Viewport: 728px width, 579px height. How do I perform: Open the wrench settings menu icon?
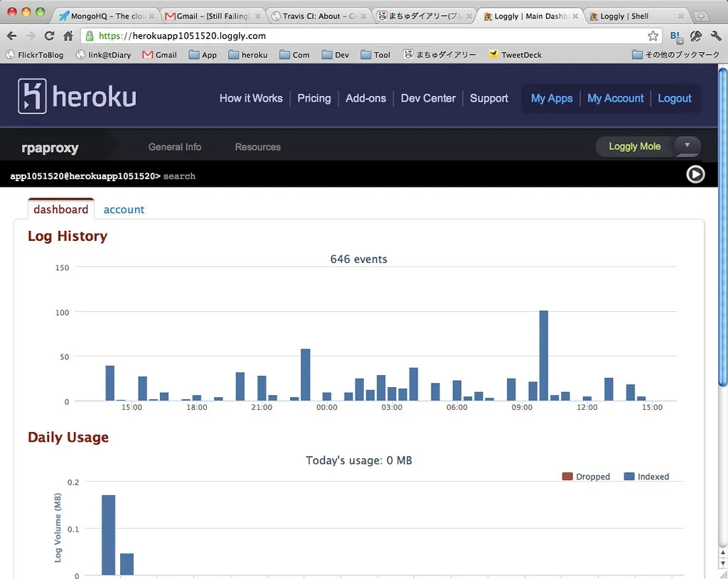click(715, 36)
